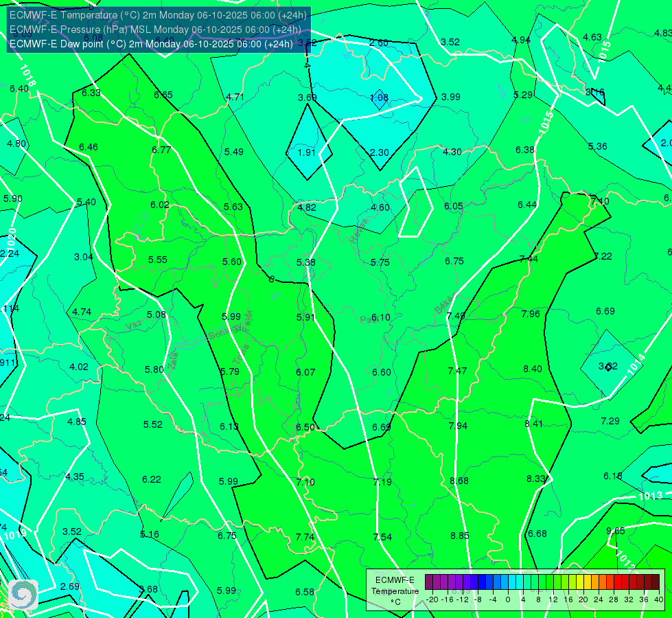Image resolution: width=672 pixels, height=618 pixels.
Task: Click the 1.91 temperature value
Action: [306, 152]
